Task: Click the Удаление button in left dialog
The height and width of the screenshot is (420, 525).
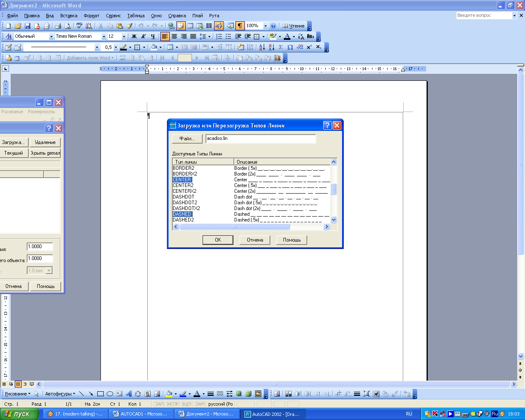Action: tap(45, 142)
